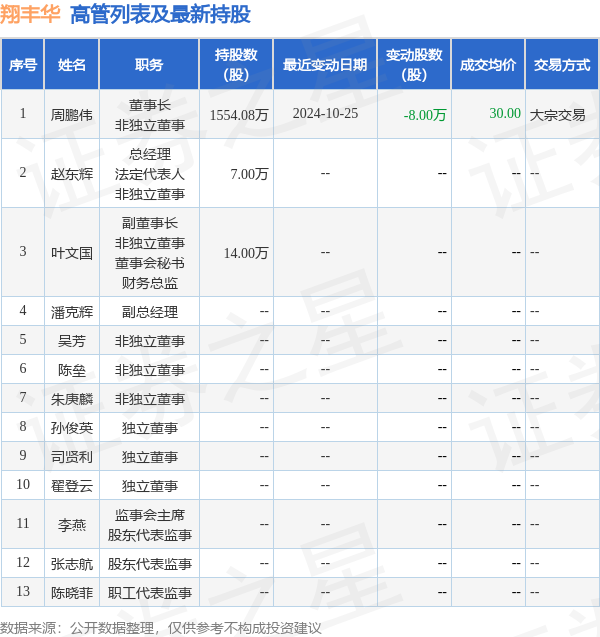Screen dimensions: 600x637
Task: Select the name 李燕
Action: 71,525
